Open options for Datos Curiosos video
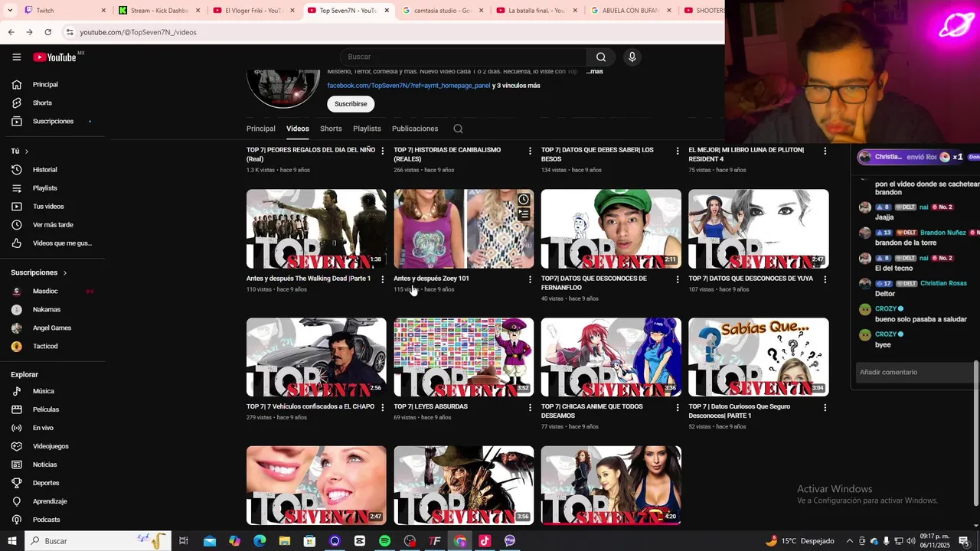The image size is (980, 551). click(825, 408)
